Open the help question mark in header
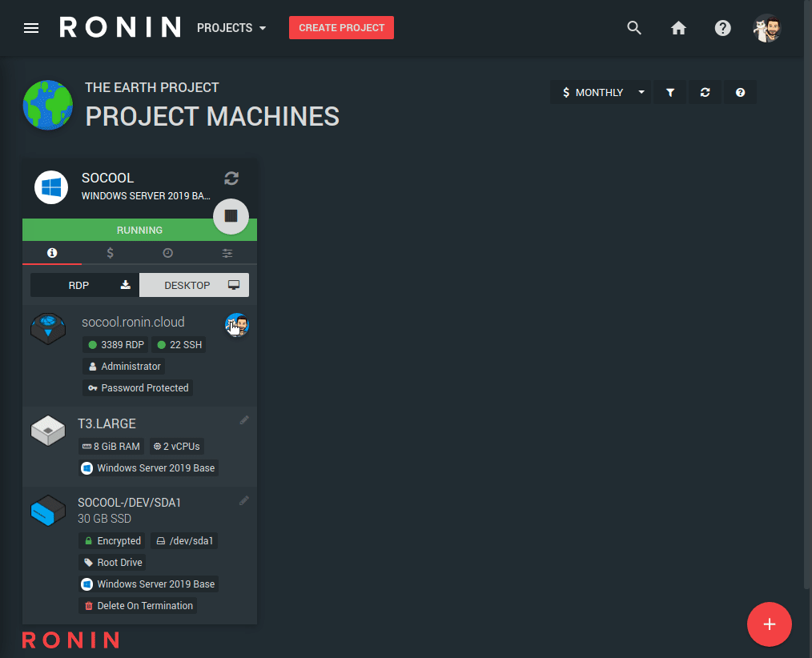 tap(723, 28)
